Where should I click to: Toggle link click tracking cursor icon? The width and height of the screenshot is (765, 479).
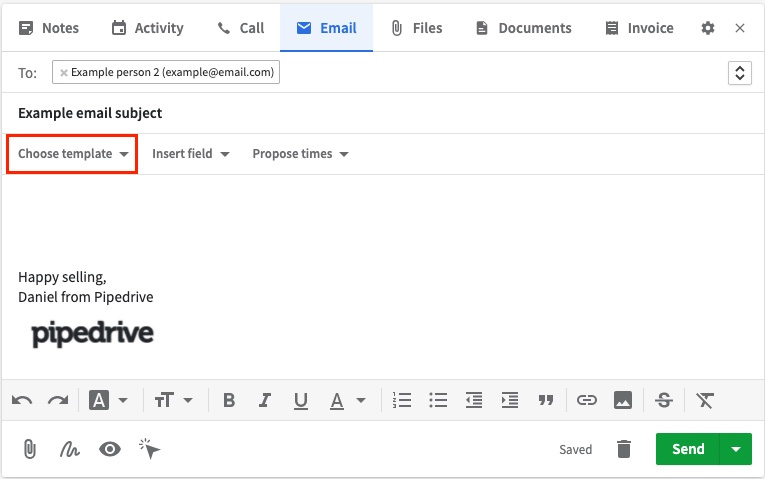(x=149, y=449)
